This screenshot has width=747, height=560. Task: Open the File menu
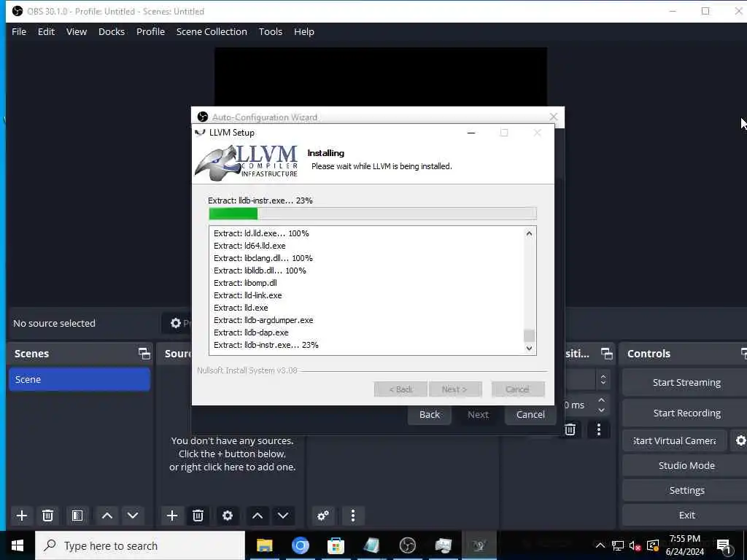tap(19, 31)
